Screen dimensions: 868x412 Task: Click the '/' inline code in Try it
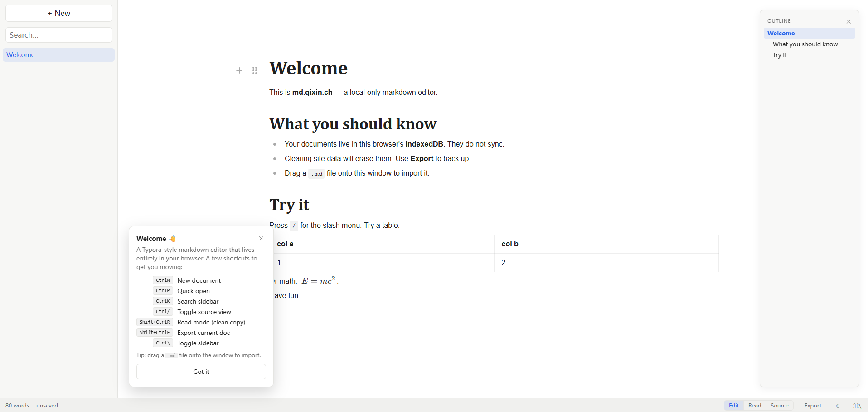pos(294,226)
